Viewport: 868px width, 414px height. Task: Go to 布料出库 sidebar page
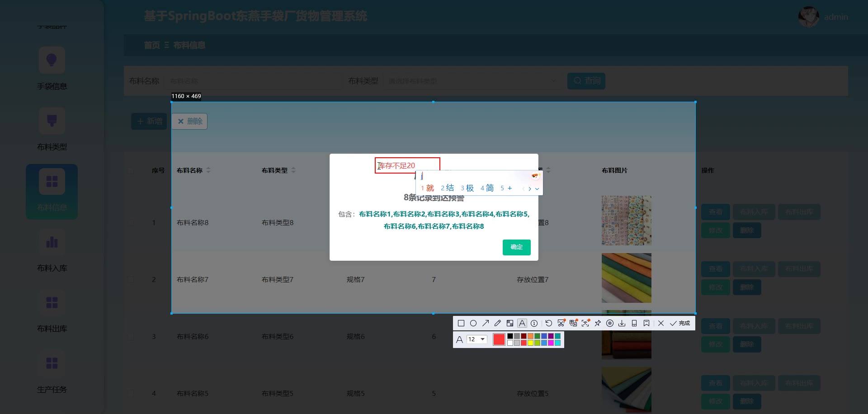52,311
